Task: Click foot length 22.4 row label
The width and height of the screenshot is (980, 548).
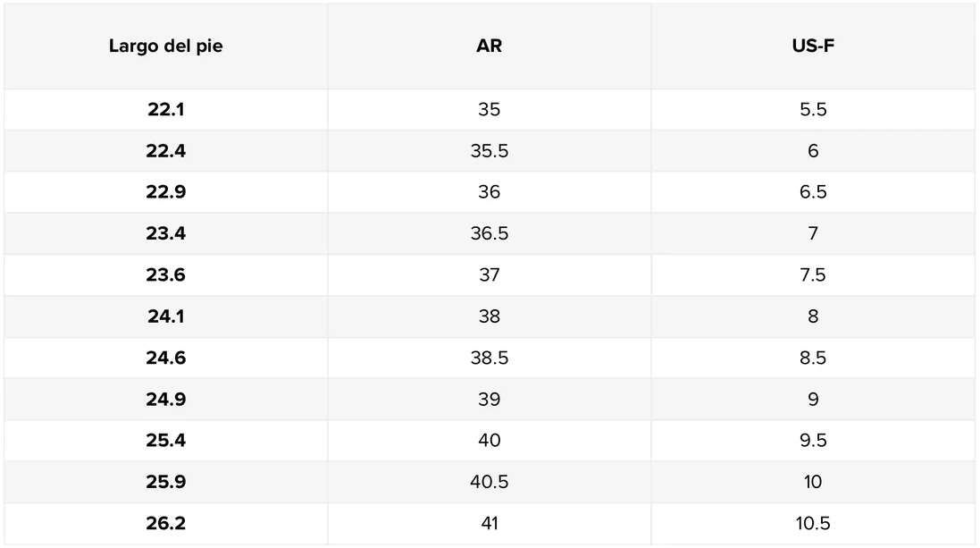Action: tap(165, 151)
